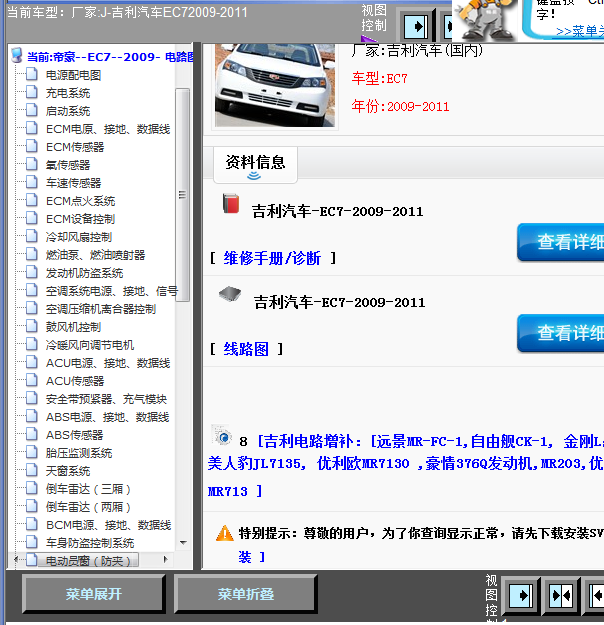
Task: Open 电动员窗（防夹）diagram
Action: pos(88,560)
